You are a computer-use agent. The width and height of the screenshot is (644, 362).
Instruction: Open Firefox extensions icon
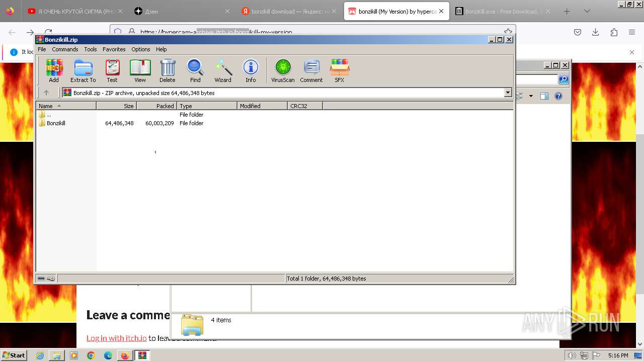(x=614, y=32)
